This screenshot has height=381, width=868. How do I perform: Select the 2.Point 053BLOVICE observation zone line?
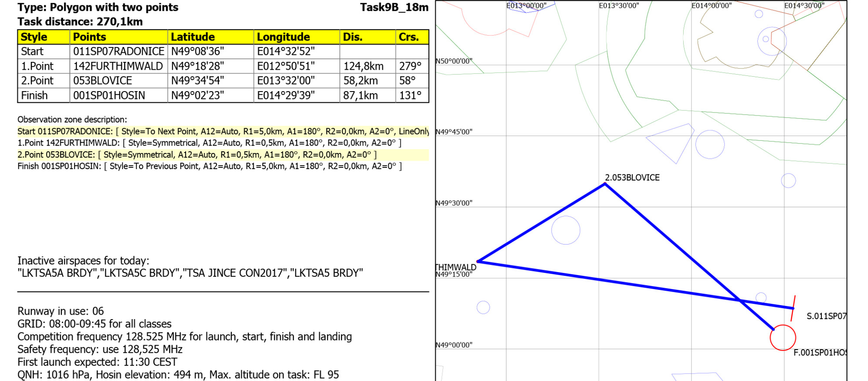pyautogui.click(x=197, y=155)
